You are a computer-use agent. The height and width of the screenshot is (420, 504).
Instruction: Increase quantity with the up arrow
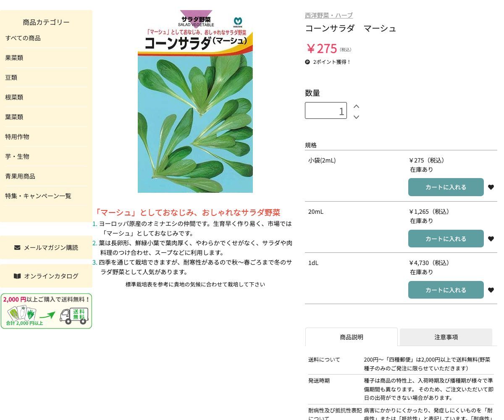pyautogui.click(x=356, y=106)
